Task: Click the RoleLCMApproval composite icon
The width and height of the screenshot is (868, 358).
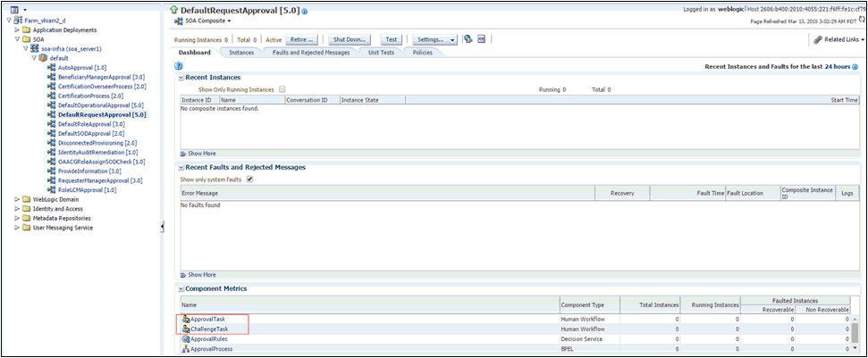Action: (x=52, y=189)
